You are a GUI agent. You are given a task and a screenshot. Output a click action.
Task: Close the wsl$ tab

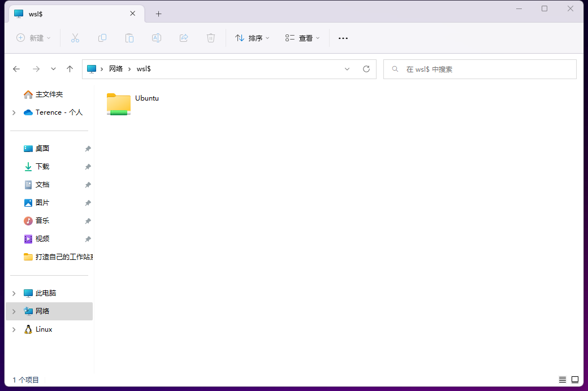click(133, 14)
